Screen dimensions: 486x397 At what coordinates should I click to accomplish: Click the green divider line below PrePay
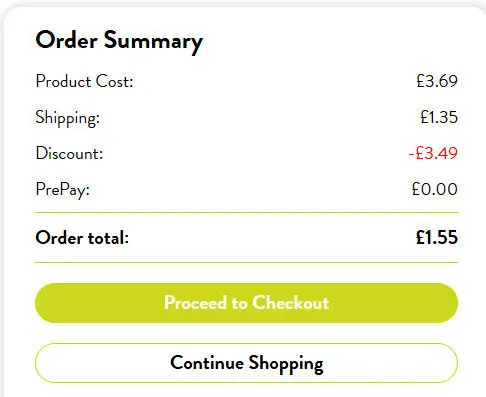tap(246, 212)
